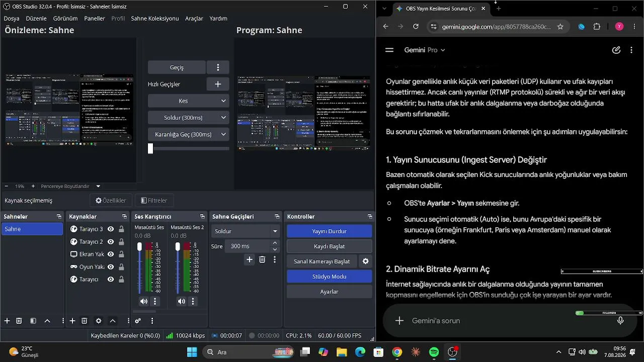The image size is (644, 362).
Task: Adjust Masaüstü Ses 2 volume fader
Action: (x=178, y=247)
